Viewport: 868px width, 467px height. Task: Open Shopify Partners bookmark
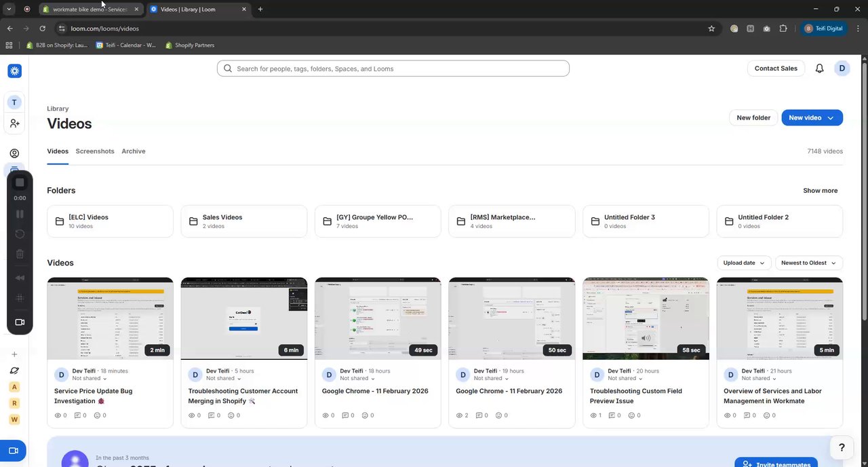click(x=190, y=45)
